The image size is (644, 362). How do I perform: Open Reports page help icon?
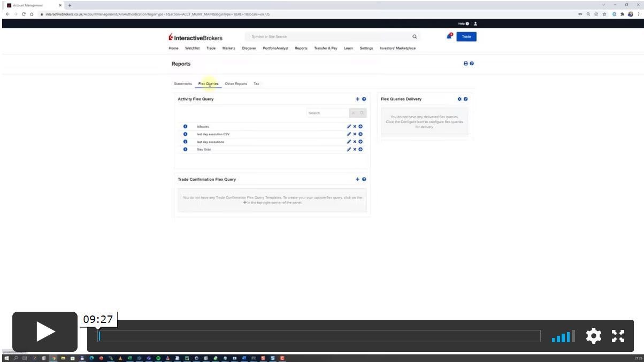pyautogui.click(x=472, y=64)
